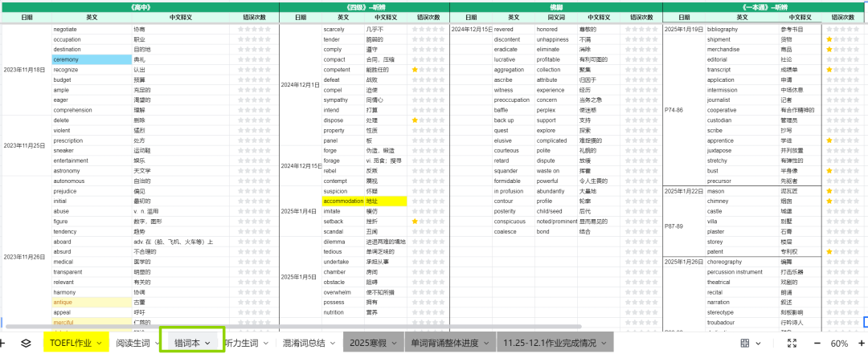
Task: Switch to the 单词背诵整体进度 sheet tab
Action: point(444,343)
